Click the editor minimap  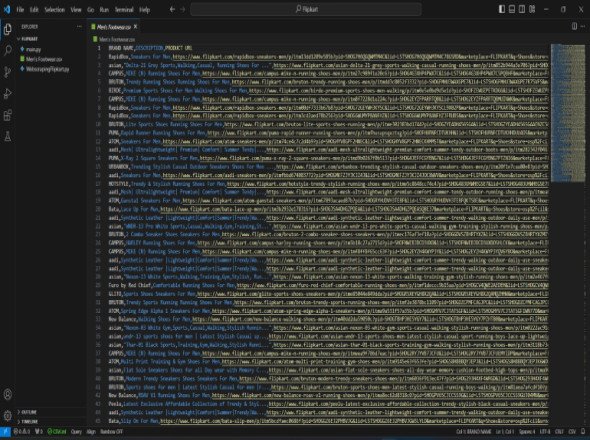567,113
